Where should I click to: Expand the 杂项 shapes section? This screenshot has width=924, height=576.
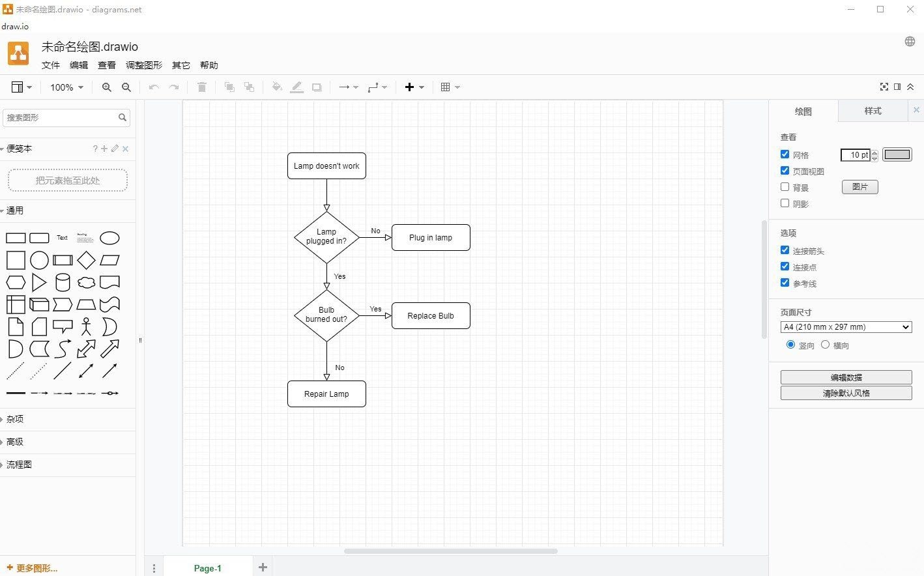[x=68, y=420]
